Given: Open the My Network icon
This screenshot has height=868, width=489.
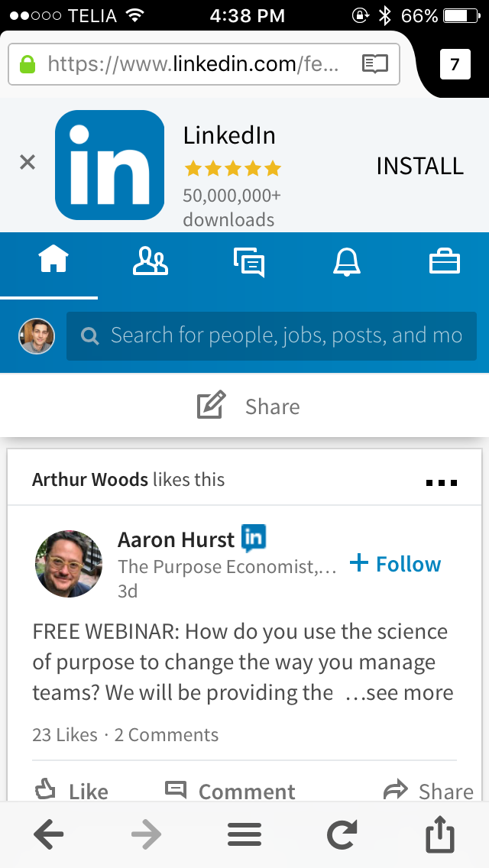Looking at the screenshot, I should click(150, 262).
